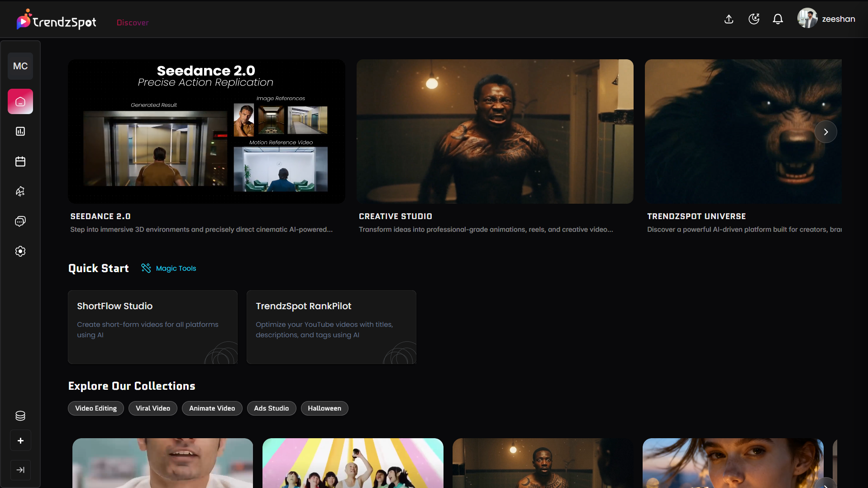Select the Halloween collection chip
The height and width of the screenshot is (488, 868).
[x=324, y=408]
